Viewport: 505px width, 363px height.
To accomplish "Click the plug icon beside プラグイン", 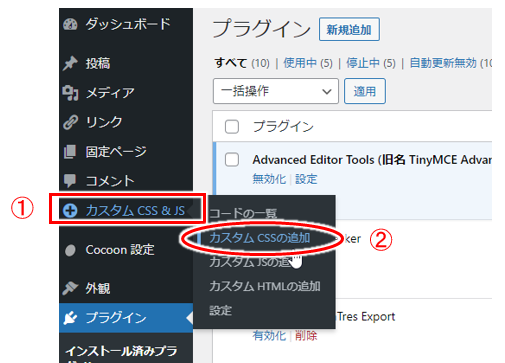I will click(70, 318).
